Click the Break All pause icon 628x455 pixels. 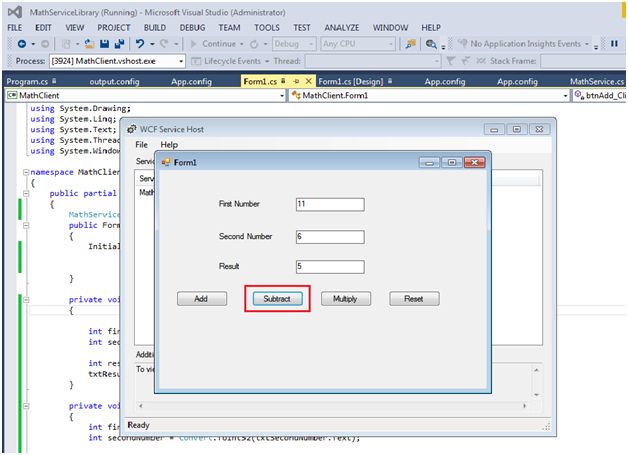[614, 43]
